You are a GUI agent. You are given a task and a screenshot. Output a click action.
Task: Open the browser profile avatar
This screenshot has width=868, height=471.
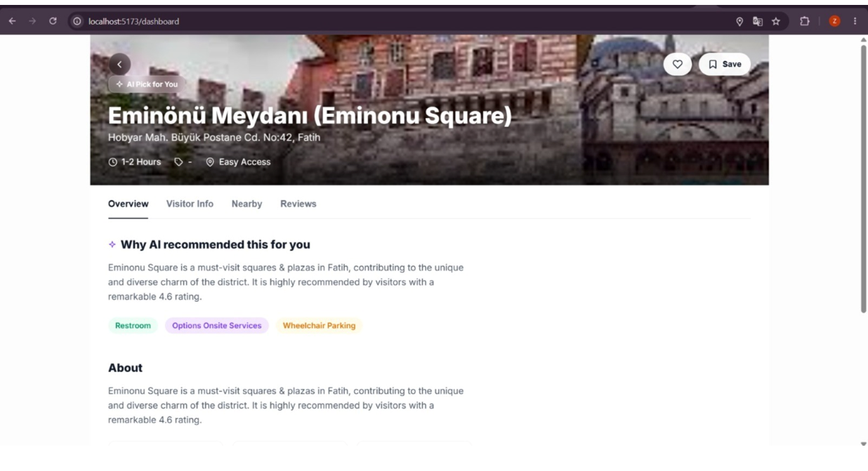[834, 21]
